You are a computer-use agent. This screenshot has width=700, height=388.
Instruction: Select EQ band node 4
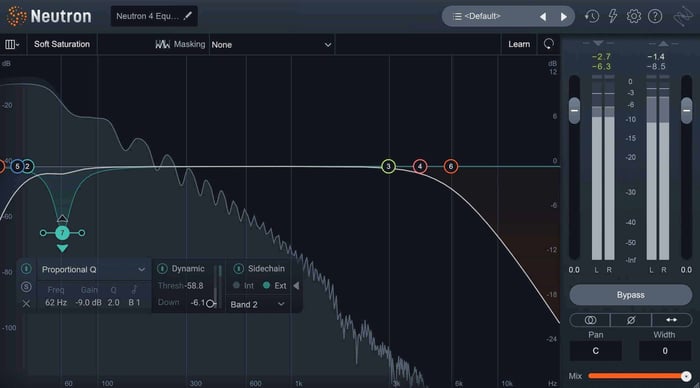pos(420,167)
